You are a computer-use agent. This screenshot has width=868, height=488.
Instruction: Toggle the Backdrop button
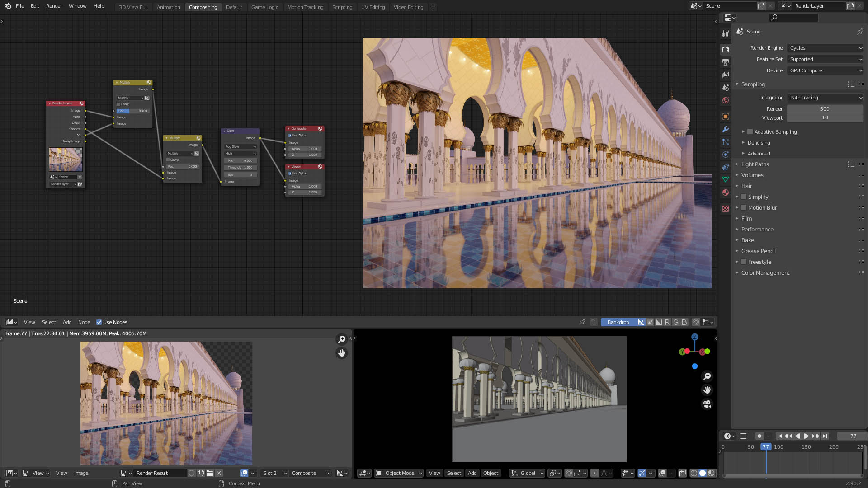pos(618,322)
